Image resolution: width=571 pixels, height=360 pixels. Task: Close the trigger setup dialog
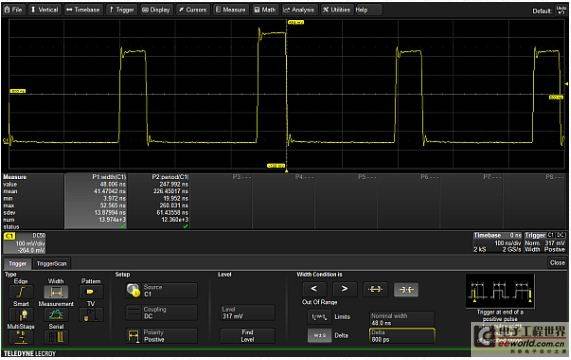click(557, 262)
